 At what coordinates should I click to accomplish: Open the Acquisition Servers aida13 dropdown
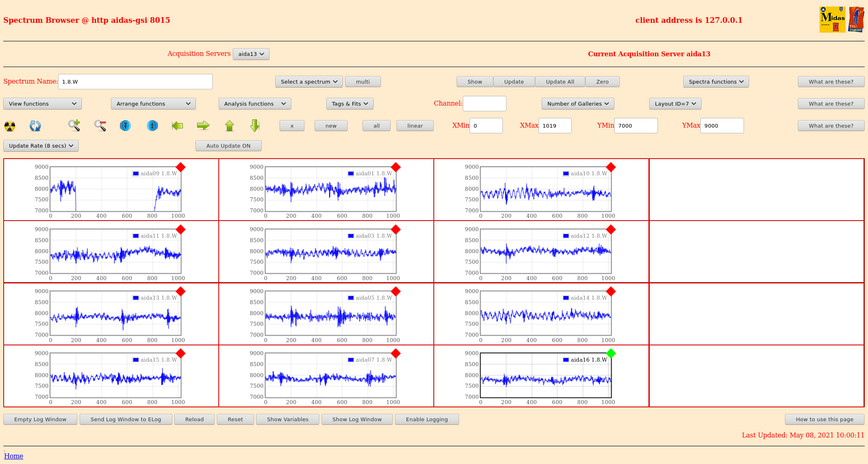(251, 54)
